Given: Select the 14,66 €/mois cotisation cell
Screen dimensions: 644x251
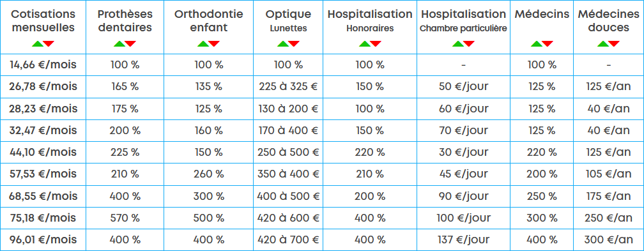Looking at the screenshot, I should pyautogui.click(x=43, y=65).
